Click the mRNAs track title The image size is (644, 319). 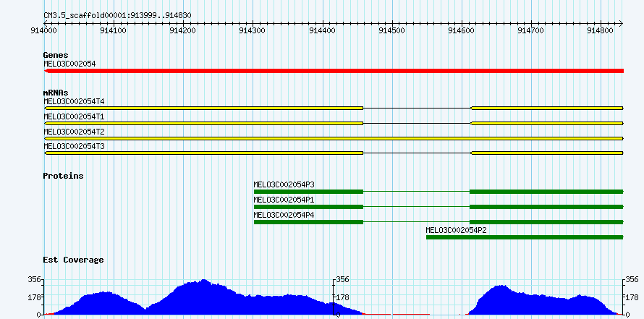click(56, 93)
